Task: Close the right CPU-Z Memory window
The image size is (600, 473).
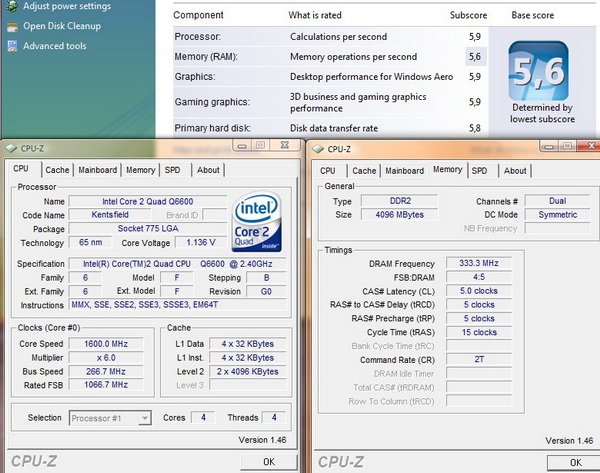Action: (x=589, y=146)
